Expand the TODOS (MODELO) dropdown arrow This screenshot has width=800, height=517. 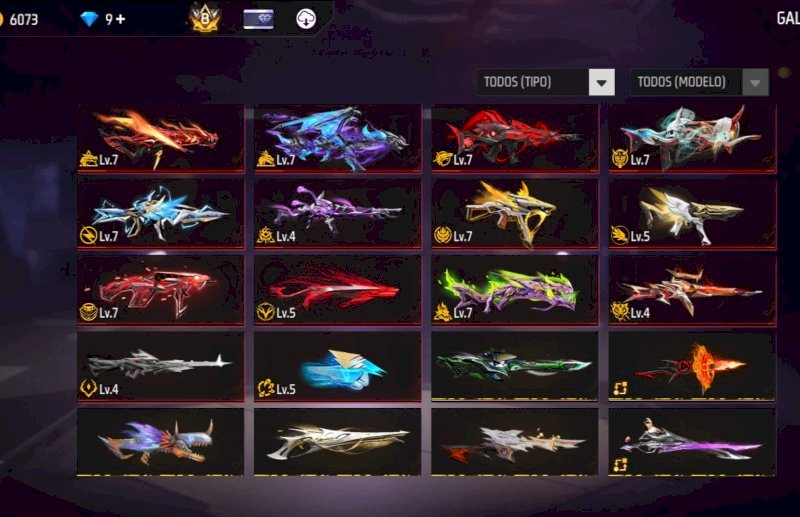[x=756, y=83]
